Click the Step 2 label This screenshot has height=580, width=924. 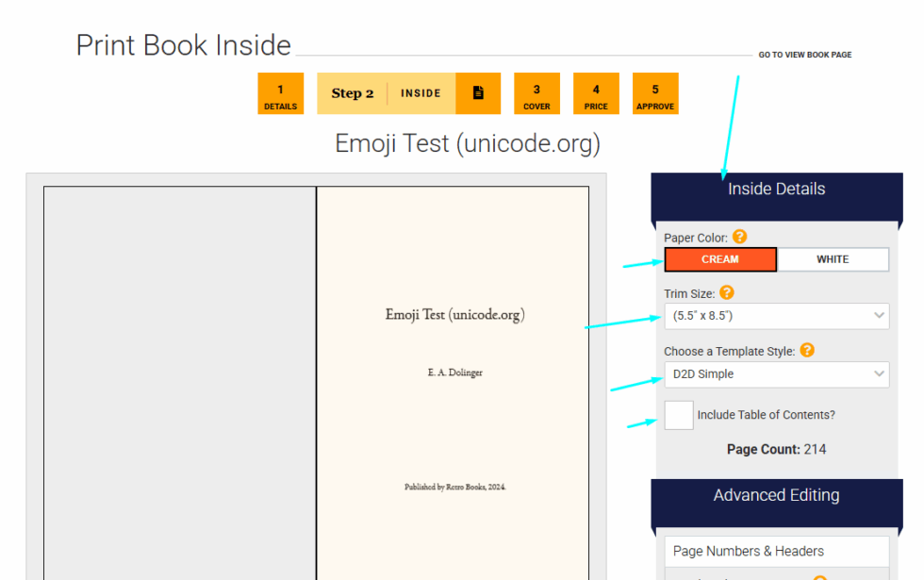point(352,92)
